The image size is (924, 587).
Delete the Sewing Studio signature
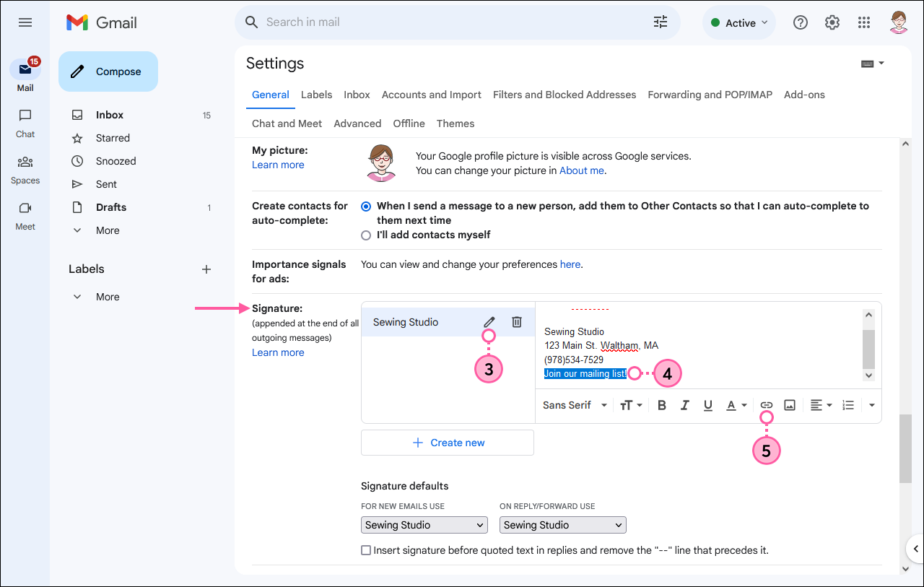tap(517, 322)
